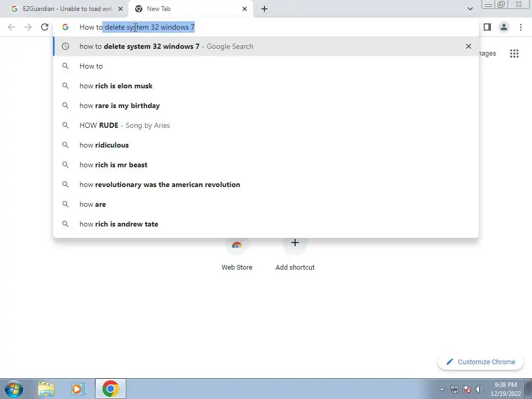The width and height of the screenshot is (532, 399).
Task: Select 'how rare is my birthday' suggestion
Action: 266,105
